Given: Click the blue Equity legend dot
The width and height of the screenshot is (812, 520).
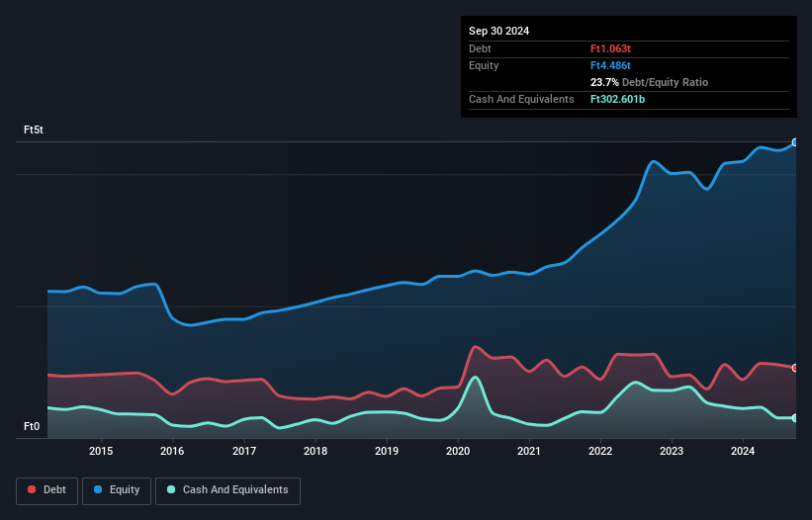Looking at the screenshot, I should [x=98, y=489].
